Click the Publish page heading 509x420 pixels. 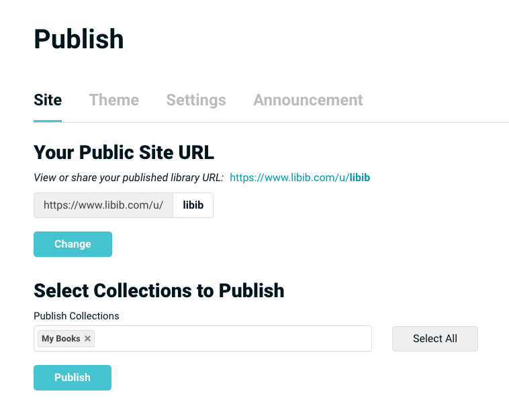click(x=79, y=39)
